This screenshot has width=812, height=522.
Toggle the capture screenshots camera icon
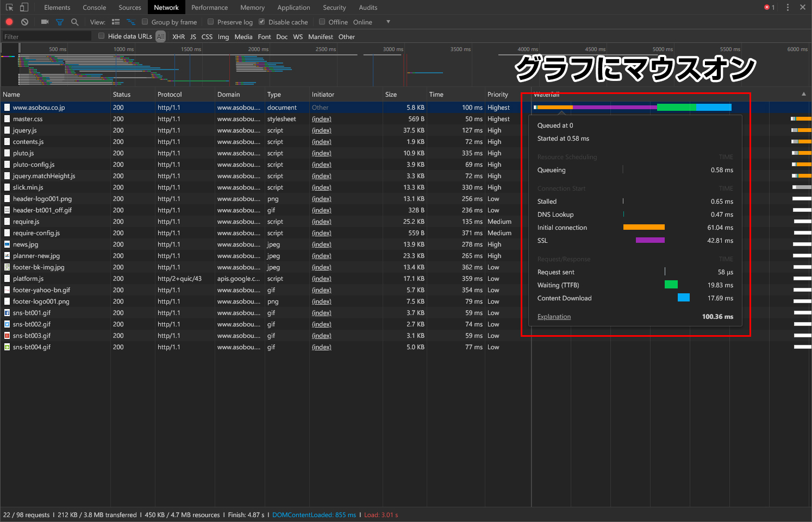(45, 22)
